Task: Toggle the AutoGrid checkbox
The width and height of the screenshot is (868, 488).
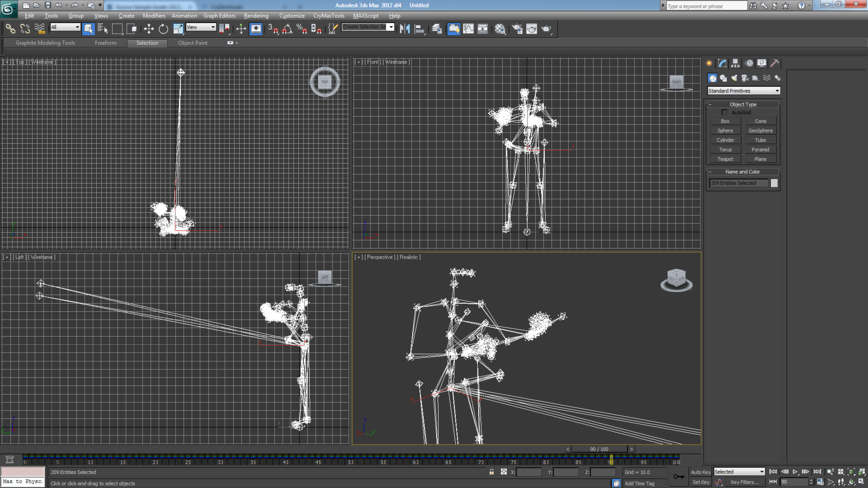Action: [x=724, y=112]
